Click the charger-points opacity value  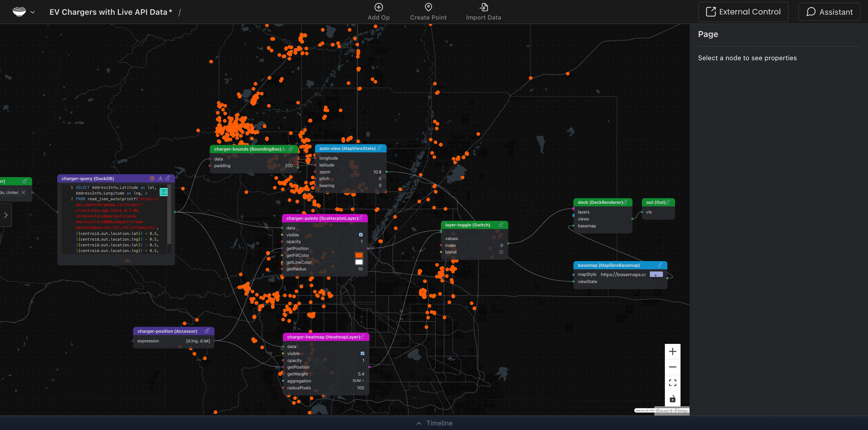point(362,241)
